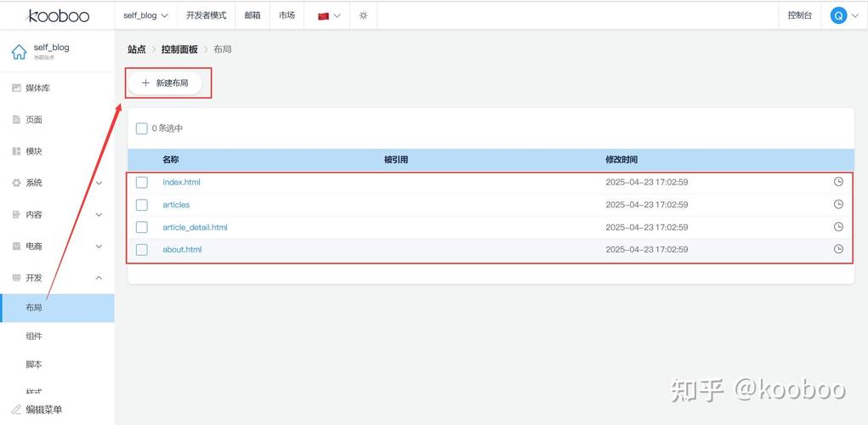Image resolution: width=868 pixels, height=425 pixels.
Task: Open the article_detail.html layout link
Action: tap(195, 228)
